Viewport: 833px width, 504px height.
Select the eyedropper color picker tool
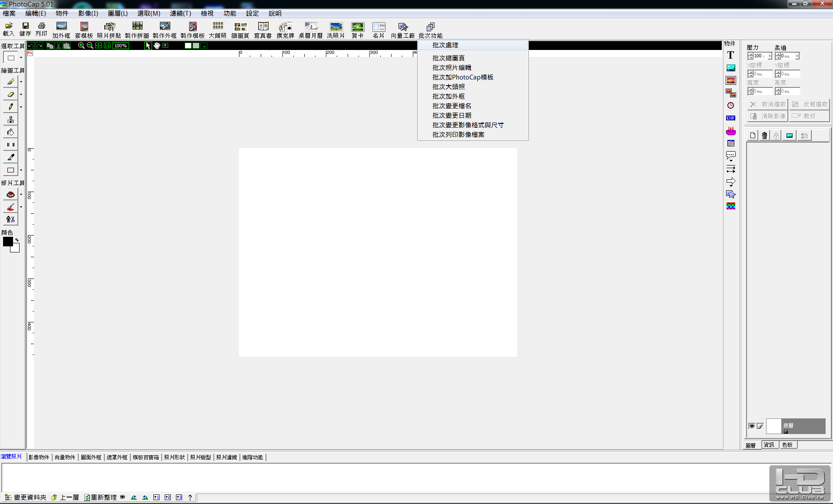click(x=10, y=157)
